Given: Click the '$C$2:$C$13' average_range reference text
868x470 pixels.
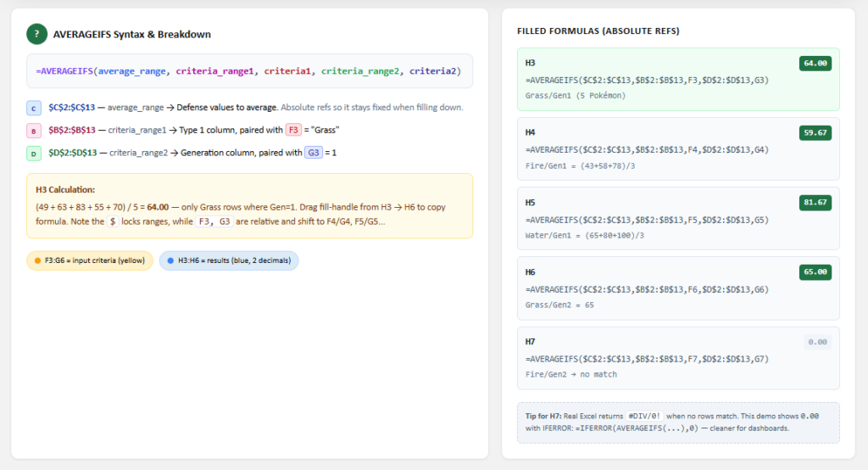Looking at the screenshot, I should [72, 108].
